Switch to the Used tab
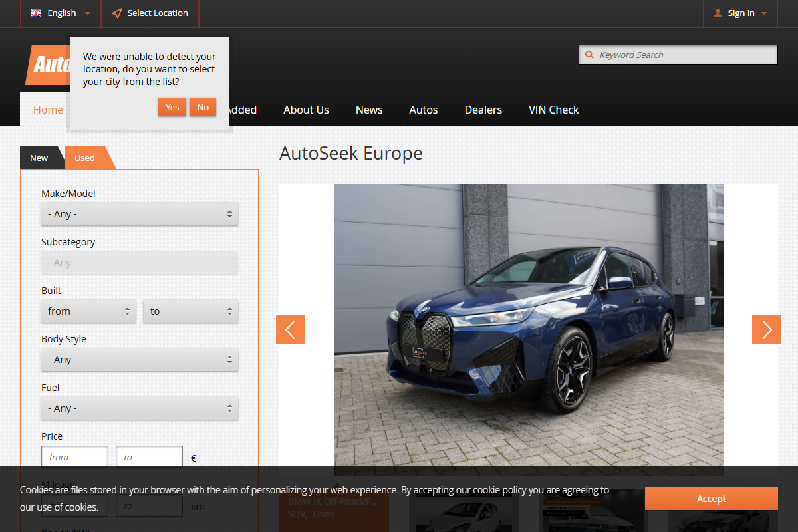 click(x=85, y=158)
